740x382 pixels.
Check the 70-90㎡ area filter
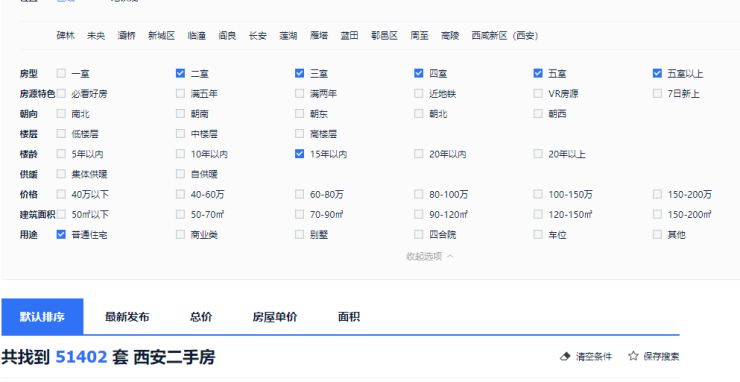pyautogui.click(x=299, y=214)
